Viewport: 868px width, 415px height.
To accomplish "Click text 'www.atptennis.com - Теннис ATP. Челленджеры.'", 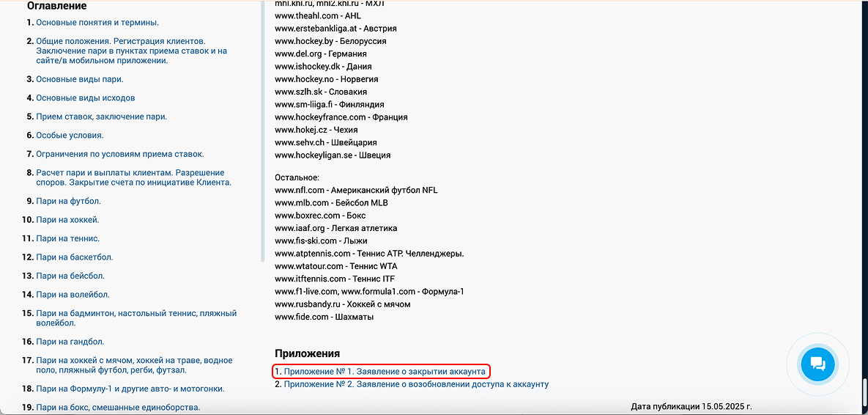I will [x=369, y=254].
